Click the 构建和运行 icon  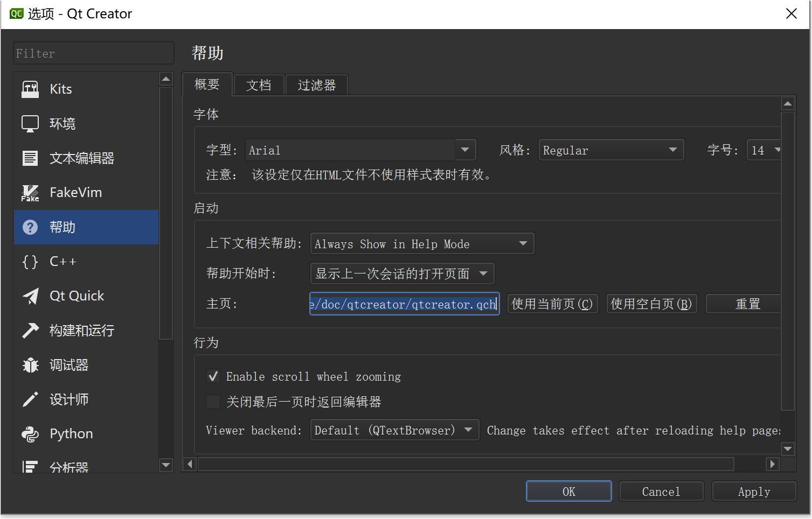(x=30, y=331)
